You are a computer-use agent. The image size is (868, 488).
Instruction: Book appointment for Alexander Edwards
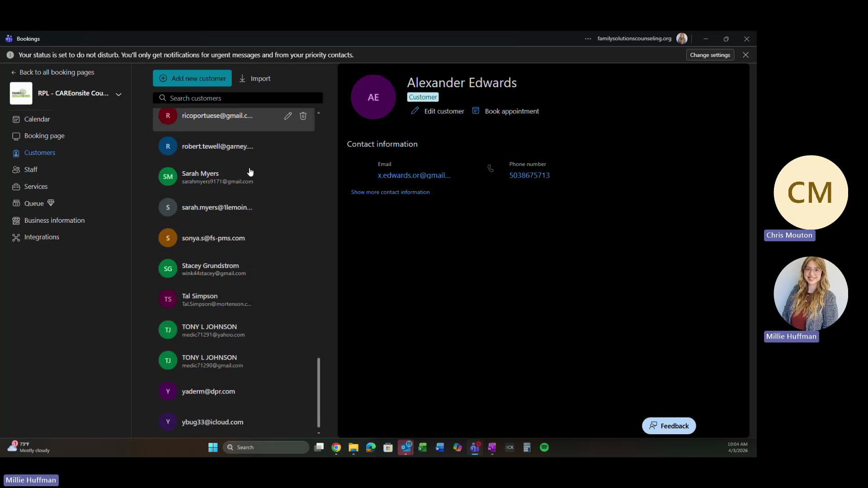click(x=505, y=111)
